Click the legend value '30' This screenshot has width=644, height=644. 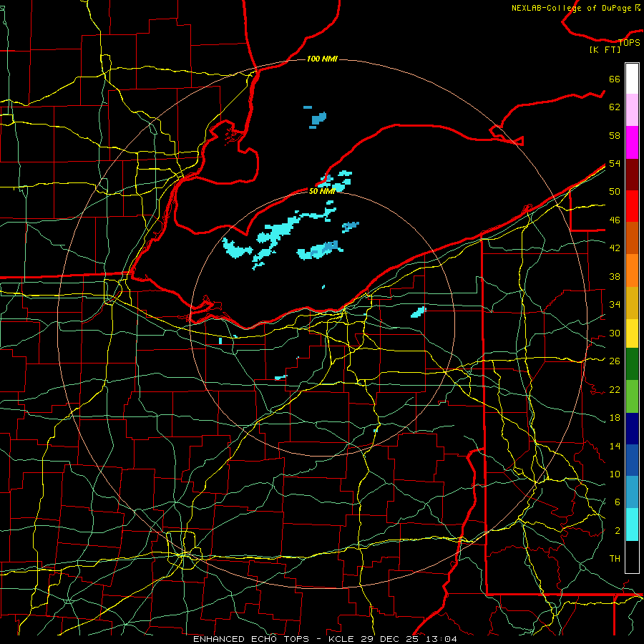tap(615, 333)
